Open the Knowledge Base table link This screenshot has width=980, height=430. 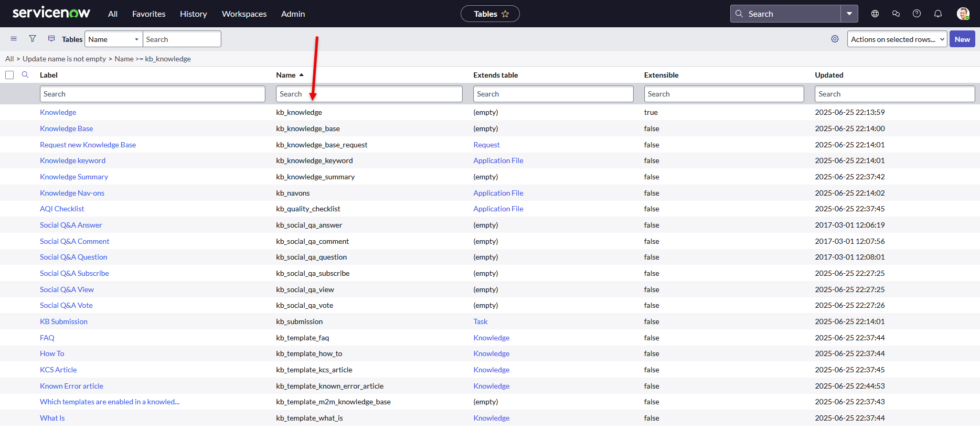coord(66,128)
